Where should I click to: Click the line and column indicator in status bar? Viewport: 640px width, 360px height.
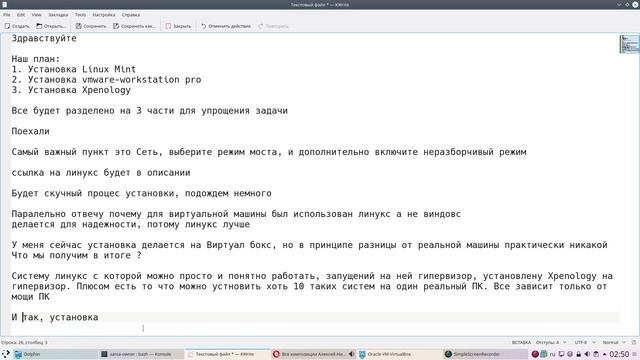[24, 342]
